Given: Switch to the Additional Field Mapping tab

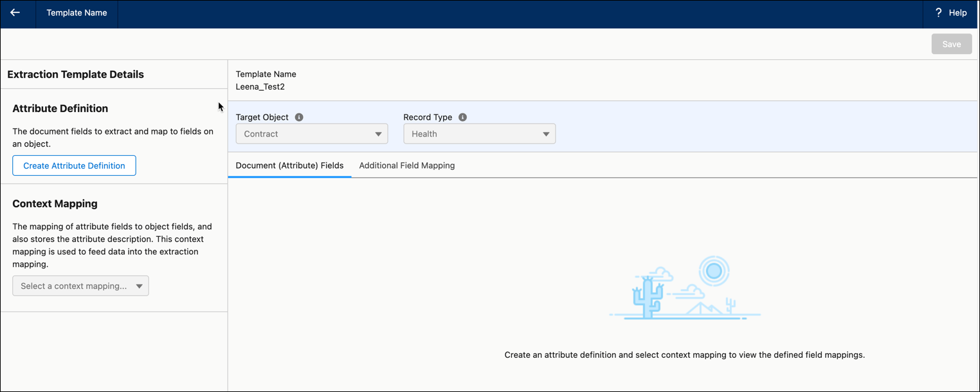Looking at the screenshot, I should (x=406, y=165).
